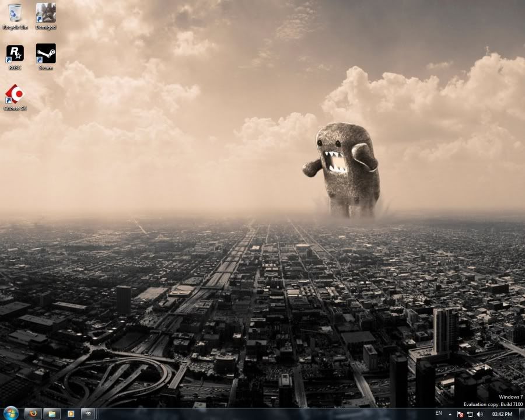Open Windows Explorer from the taskbar
Image resolution: width=525 pixels, height=420 pixels.
click(51, 414)
